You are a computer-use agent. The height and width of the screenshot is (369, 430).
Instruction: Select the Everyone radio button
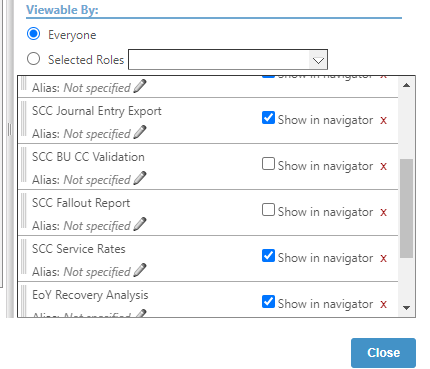click(34, 34)
